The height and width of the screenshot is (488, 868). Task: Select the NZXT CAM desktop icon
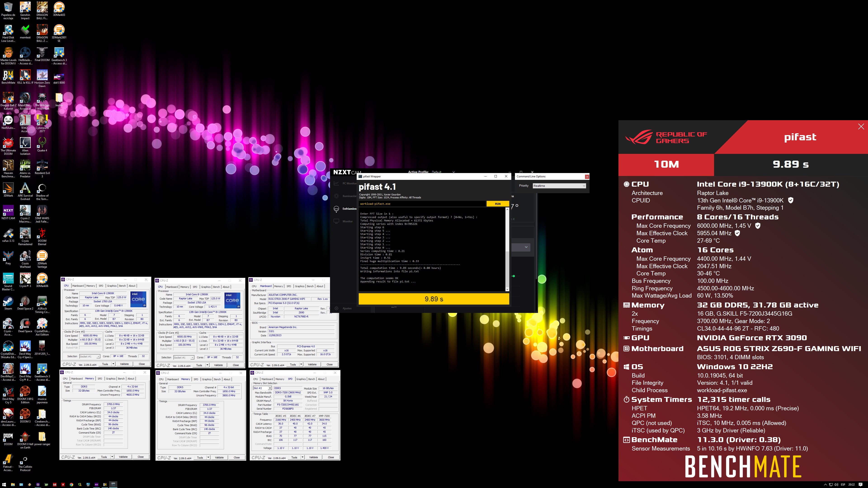tap(8, 213)
